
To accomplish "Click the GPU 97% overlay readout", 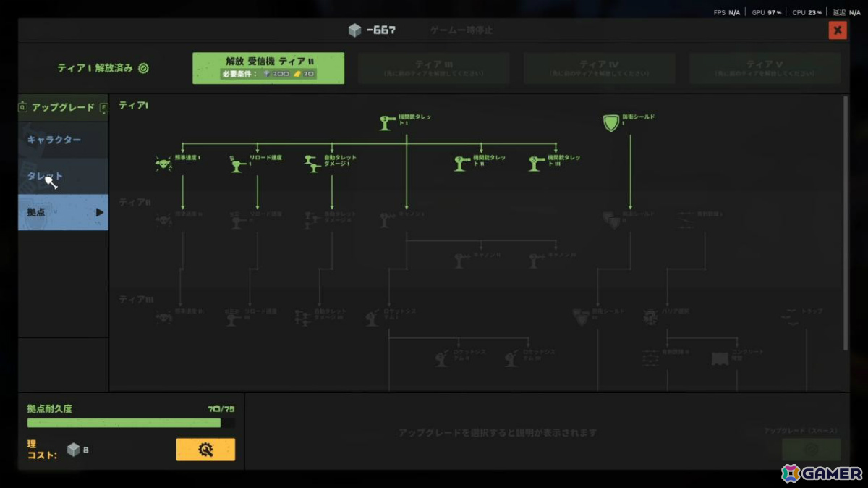I will (768, 13).
